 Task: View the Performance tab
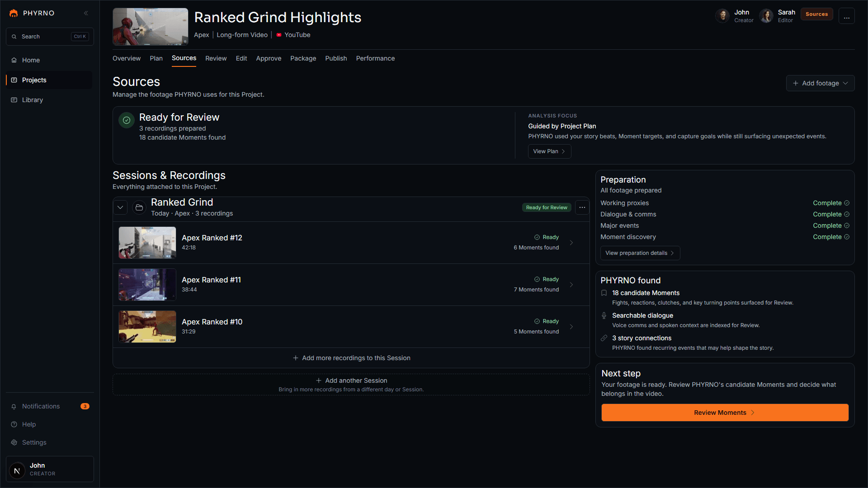coord(375,58)
